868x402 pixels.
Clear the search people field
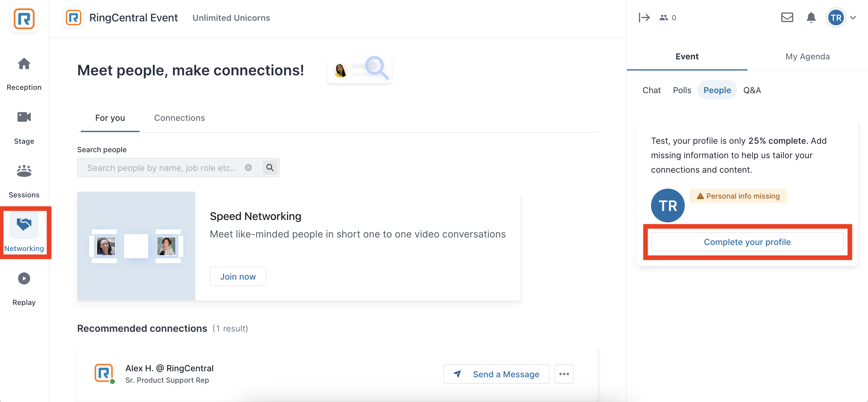(x=248, y=168)
